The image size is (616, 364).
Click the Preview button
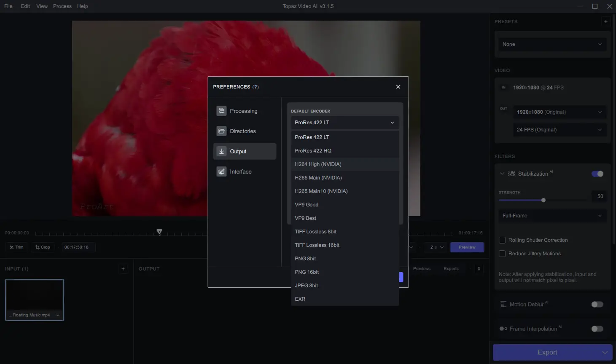pos(467,247)
